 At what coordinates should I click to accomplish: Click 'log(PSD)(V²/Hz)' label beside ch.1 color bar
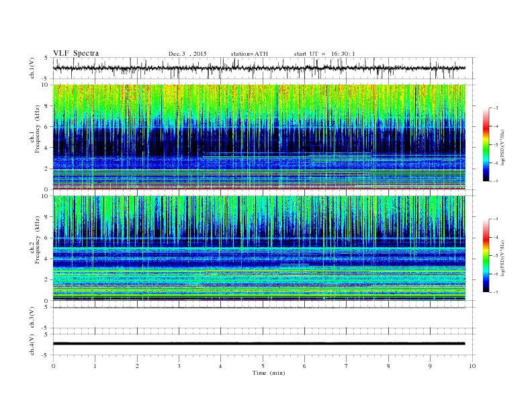[x=502, y=147]
